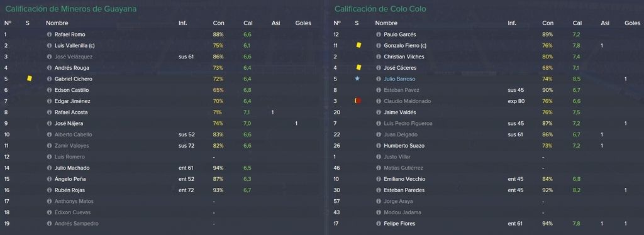Sort Mineros players by Nombre header
The width and height of the screenshot is (644, 235).
point(57,23)
